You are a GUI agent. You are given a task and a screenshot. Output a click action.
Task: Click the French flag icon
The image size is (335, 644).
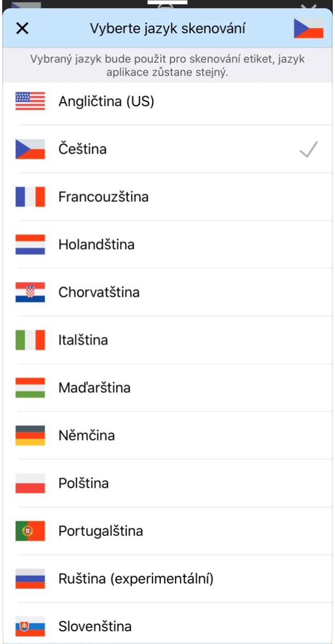pos(30,197)
